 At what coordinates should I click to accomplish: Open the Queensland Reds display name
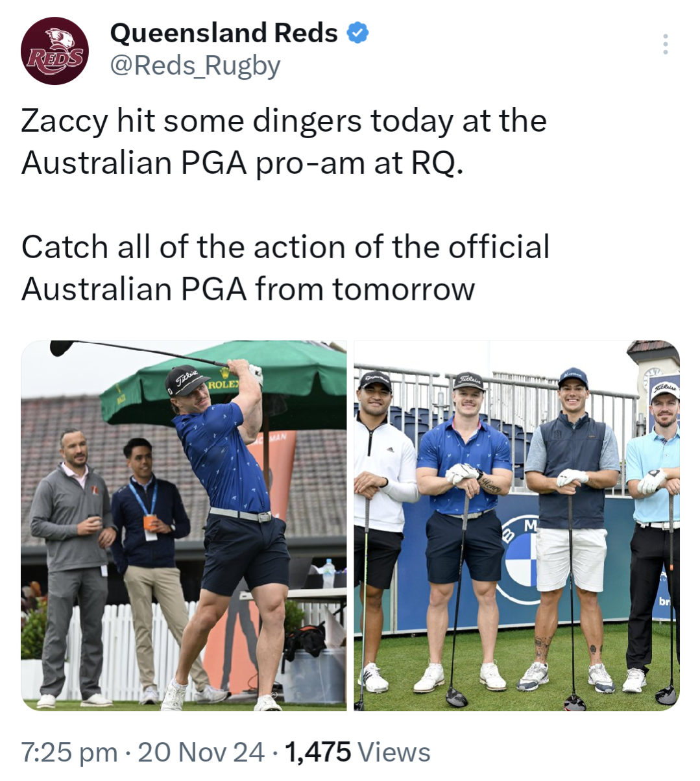click(x=224, y=33)
